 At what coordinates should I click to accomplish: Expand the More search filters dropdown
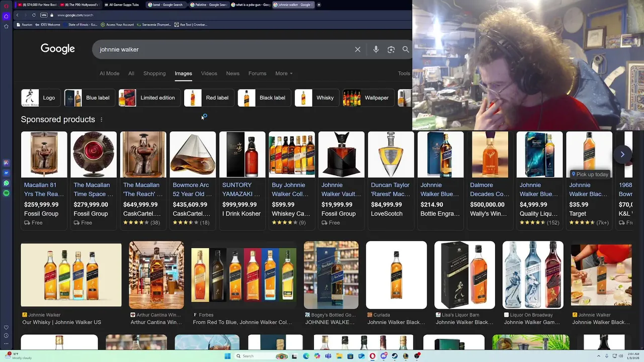tap(284, 73)
